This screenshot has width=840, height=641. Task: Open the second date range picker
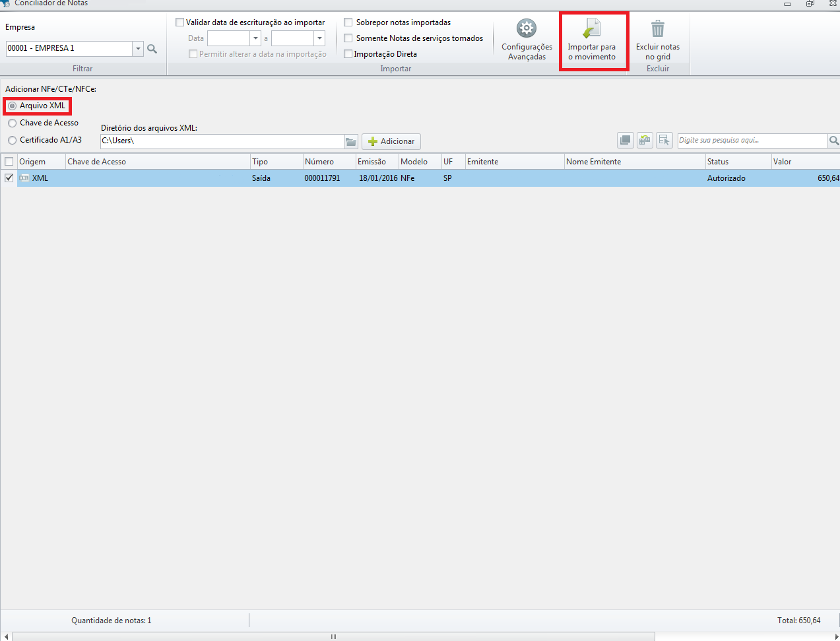click(319, 38)
